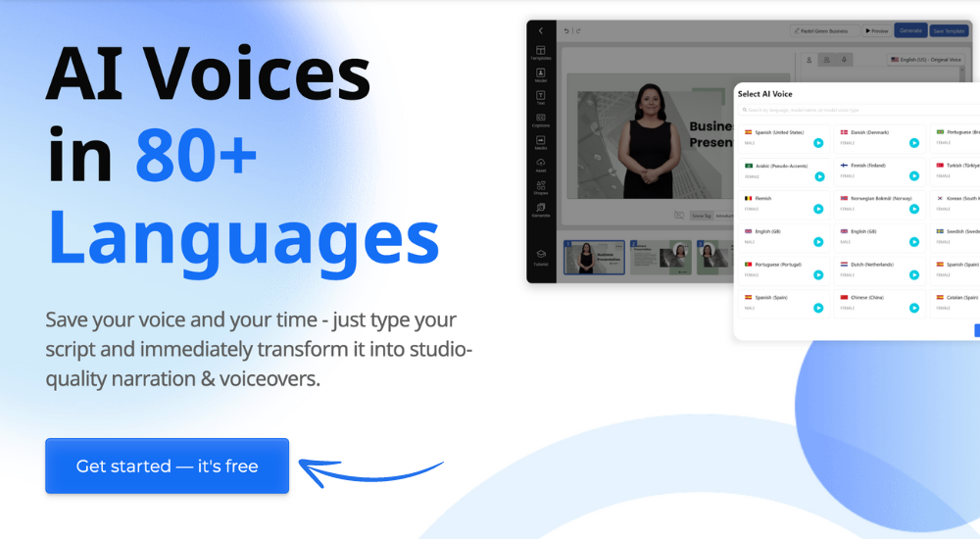This screenshot has width=980, height=539.
Task: Play the Finnish (Finland) voice sample
Action: 913,176
